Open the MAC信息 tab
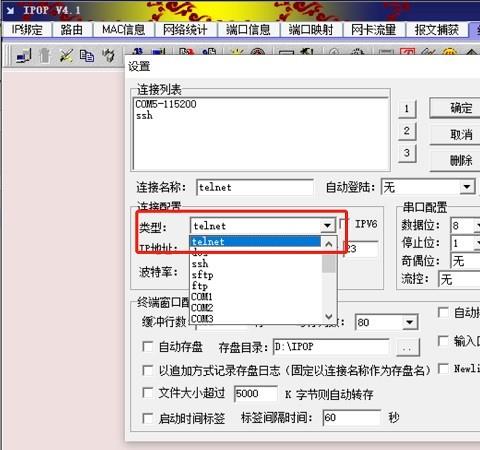The width and height of the screenshot is (480, 450). click(124, 30)
